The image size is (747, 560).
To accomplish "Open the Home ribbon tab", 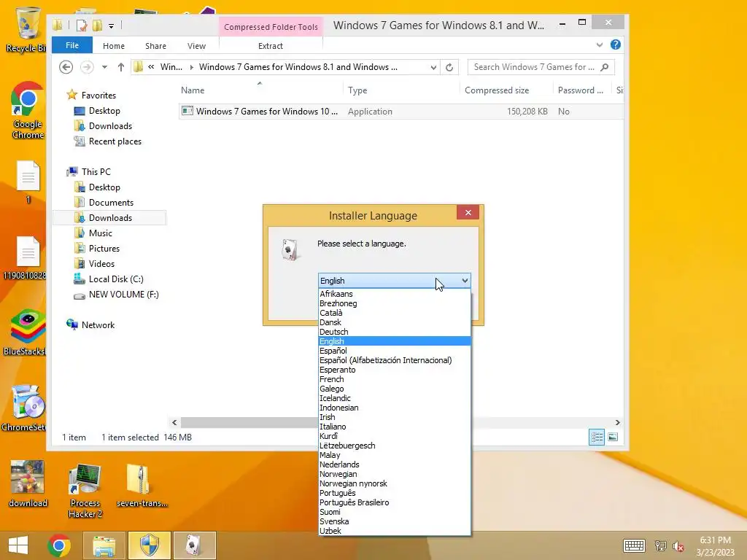I will [x=113, y=46].
